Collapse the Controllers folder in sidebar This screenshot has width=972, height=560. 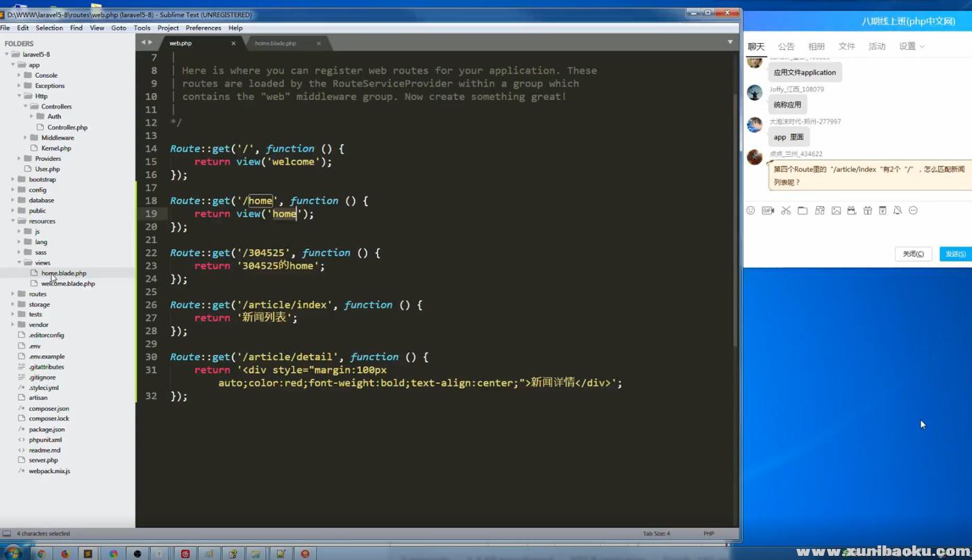(26, 106)
